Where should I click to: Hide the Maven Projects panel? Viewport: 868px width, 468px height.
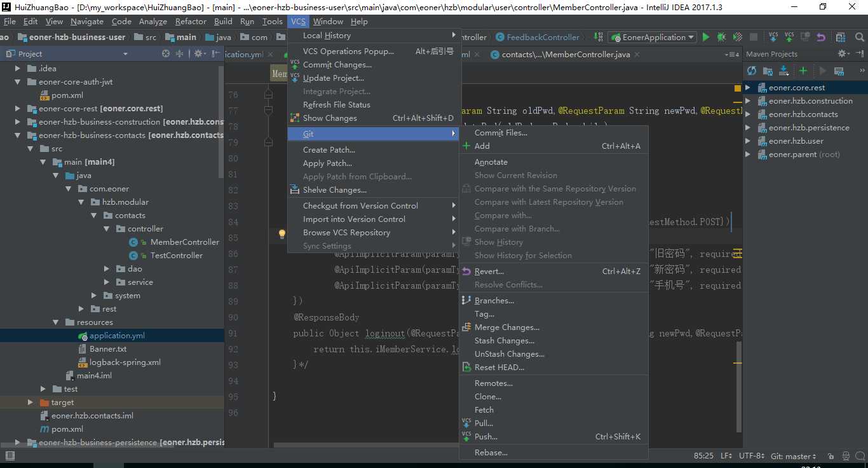858,54
